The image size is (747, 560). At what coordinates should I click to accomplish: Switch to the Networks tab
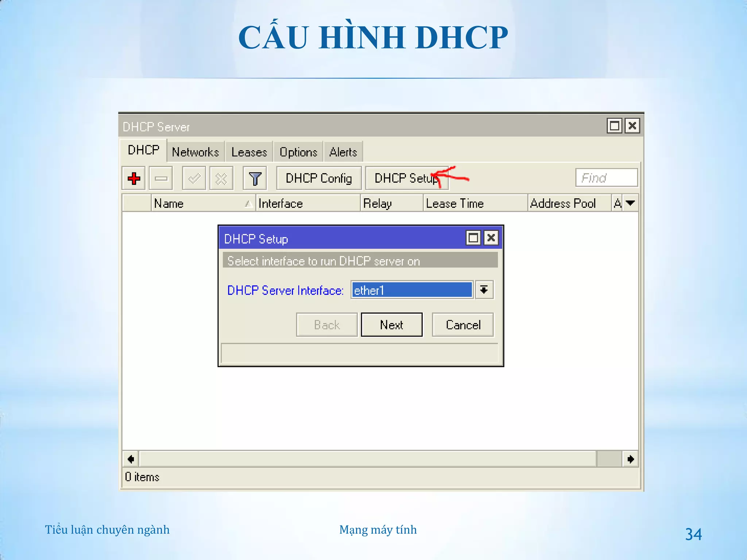(196, 152)
